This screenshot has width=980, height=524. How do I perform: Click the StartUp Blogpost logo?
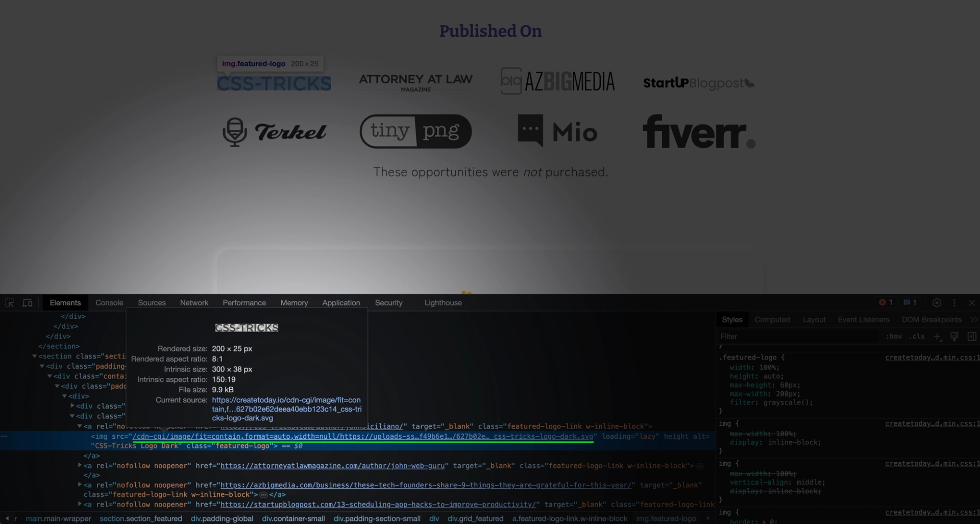(699, 83)
